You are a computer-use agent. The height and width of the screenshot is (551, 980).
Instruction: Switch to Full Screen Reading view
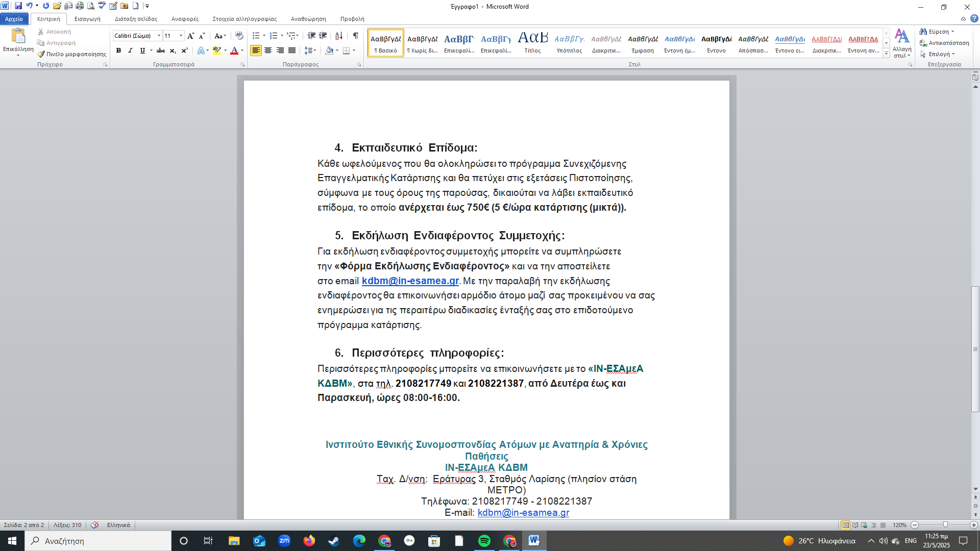(855, 525)
